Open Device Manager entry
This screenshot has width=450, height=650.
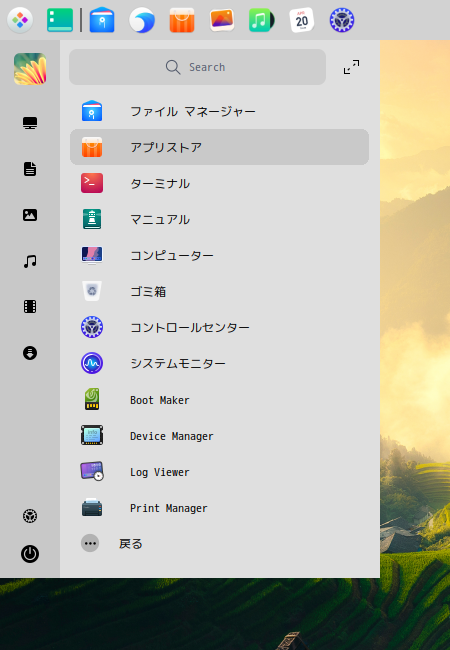[x=219, y=436]
